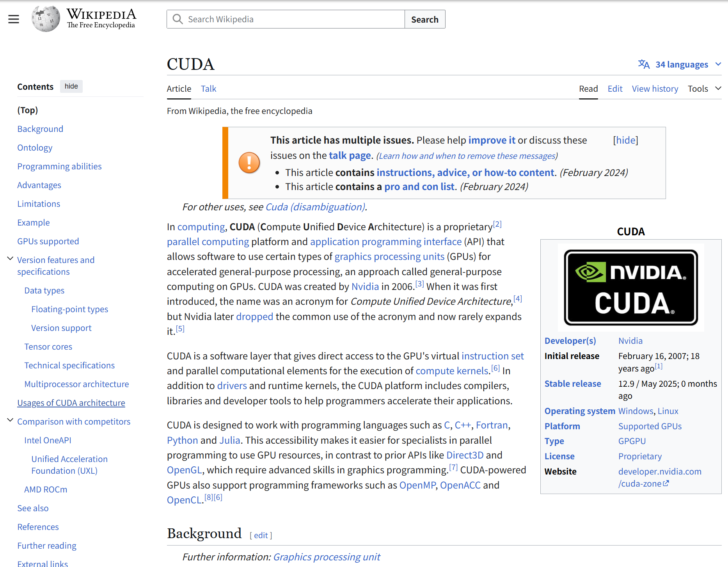Switch to the Talk tab
The image size is (728, 567).
point(208,89)
